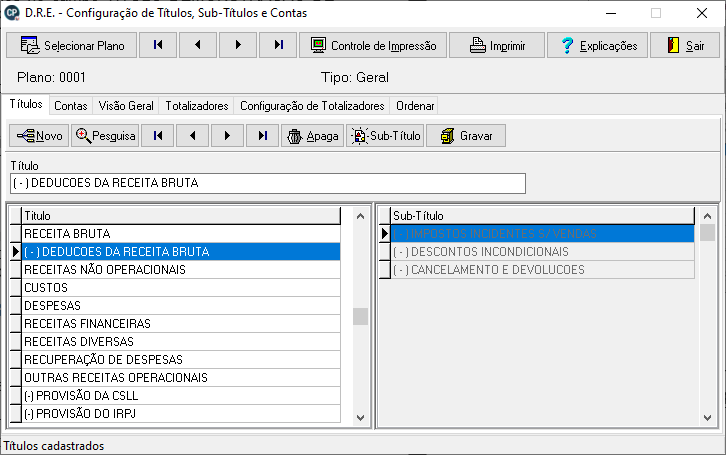Open the Totalizadores tab
Image resolution: width=726 pixels, height=455 pixels.
[197, 106]
